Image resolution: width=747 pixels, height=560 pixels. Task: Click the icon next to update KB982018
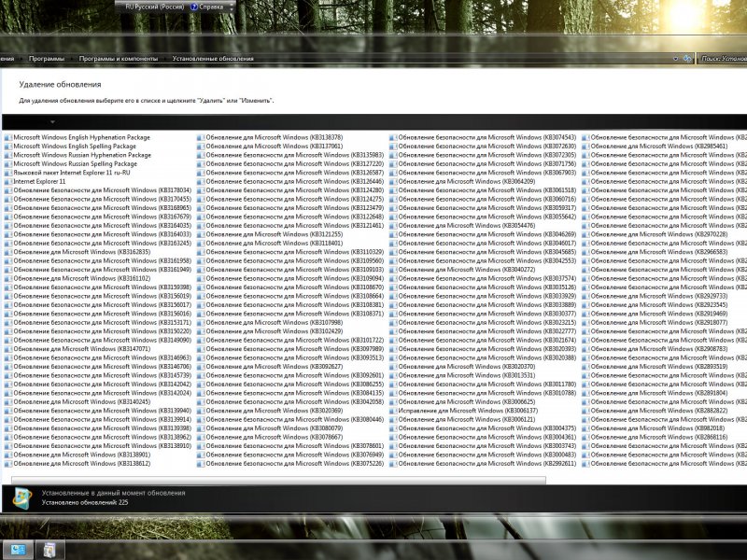[585, 428]
